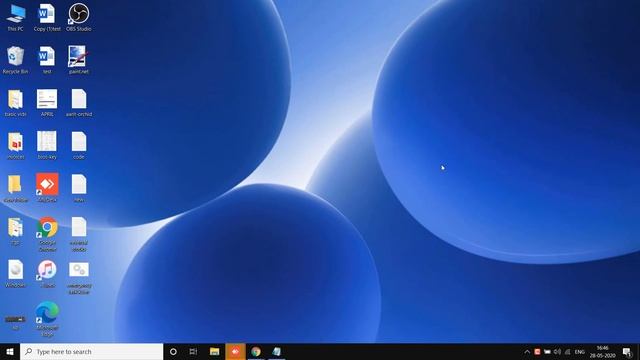
Task: Select the Google Chrome desktop shortcut
Action: [x=47, y=234]
